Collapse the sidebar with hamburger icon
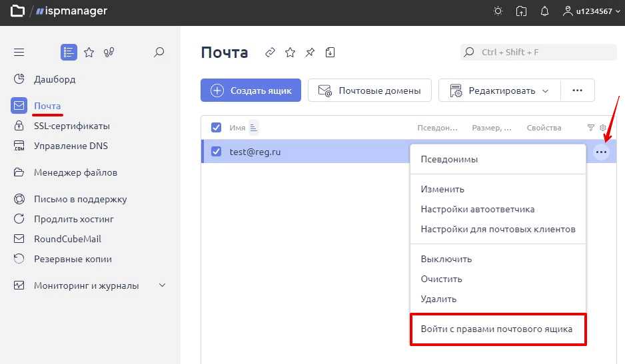The width and height of the screenshot is (625, 364). 19,52
